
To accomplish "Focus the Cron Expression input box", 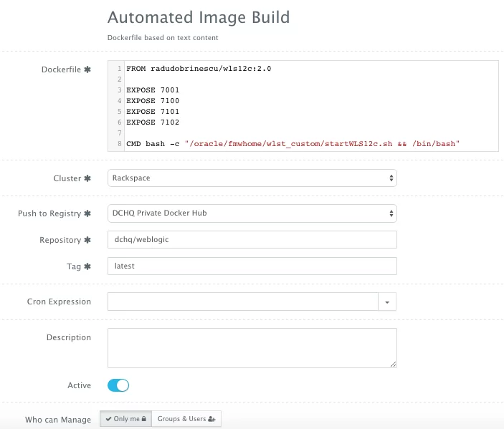I will click(243, 302).
